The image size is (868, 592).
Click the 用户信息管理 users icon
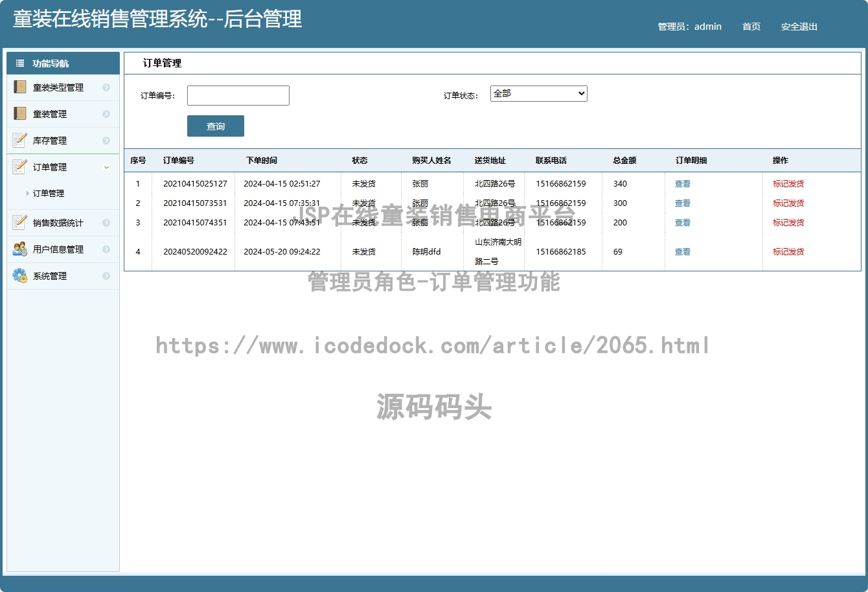point(19,249)
